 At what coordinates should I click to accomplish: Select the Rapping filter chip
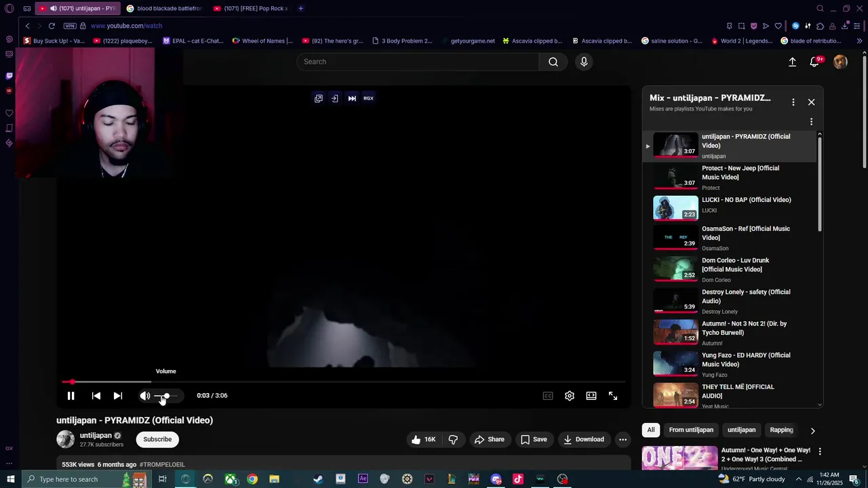point(781,430)
